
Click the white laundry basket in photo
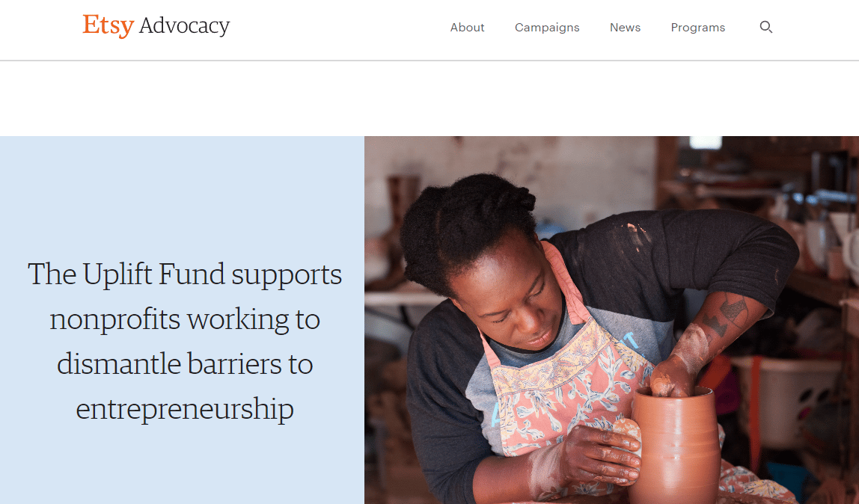coord(786,399)
